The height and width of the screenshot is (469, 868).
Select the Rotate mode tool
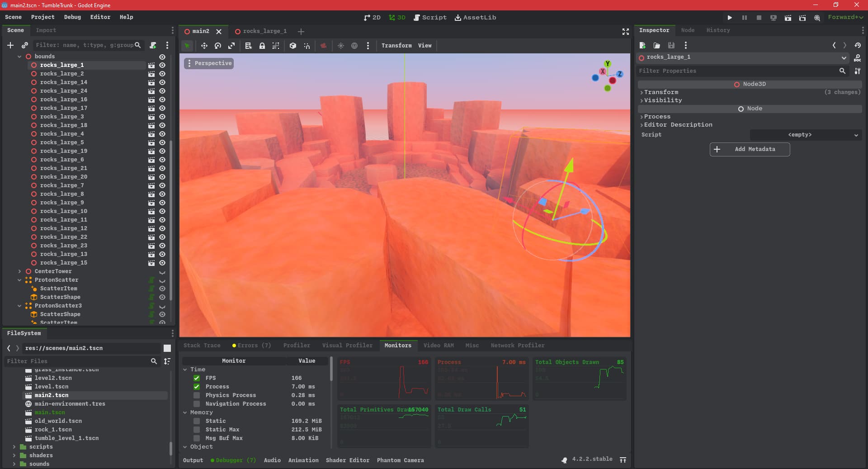pyautogui.click(x=218, y=46)
